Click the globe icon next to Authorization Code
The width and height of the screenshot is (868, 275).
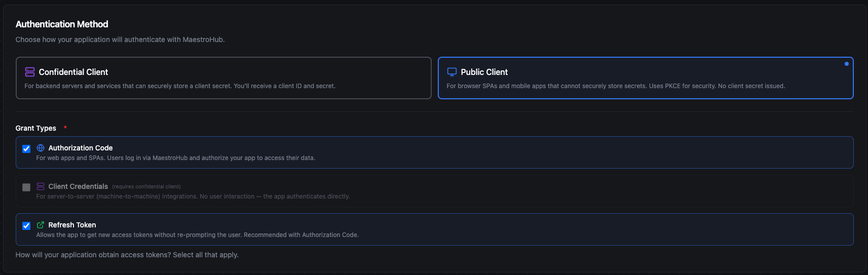click(x=41, y=148)
